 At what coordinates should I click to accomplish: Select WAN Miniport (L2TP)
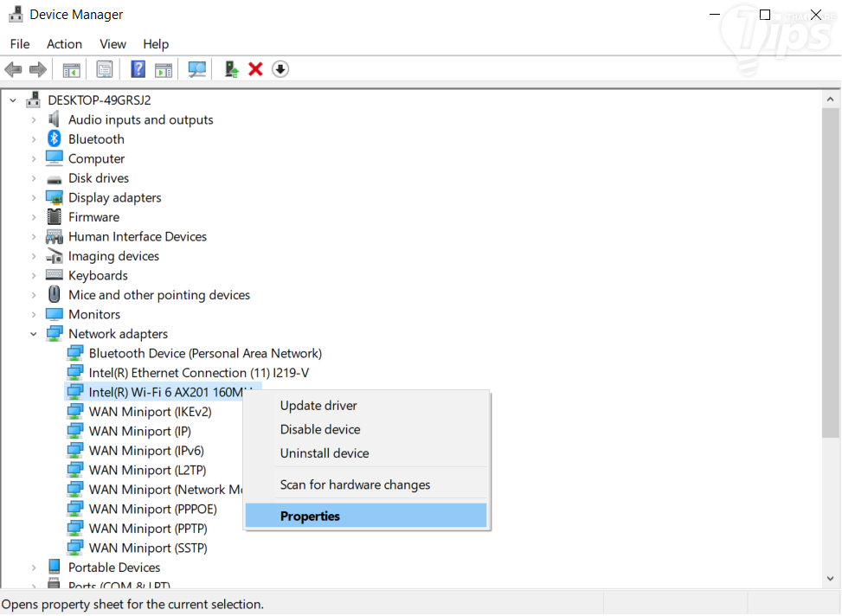(147, 470)
